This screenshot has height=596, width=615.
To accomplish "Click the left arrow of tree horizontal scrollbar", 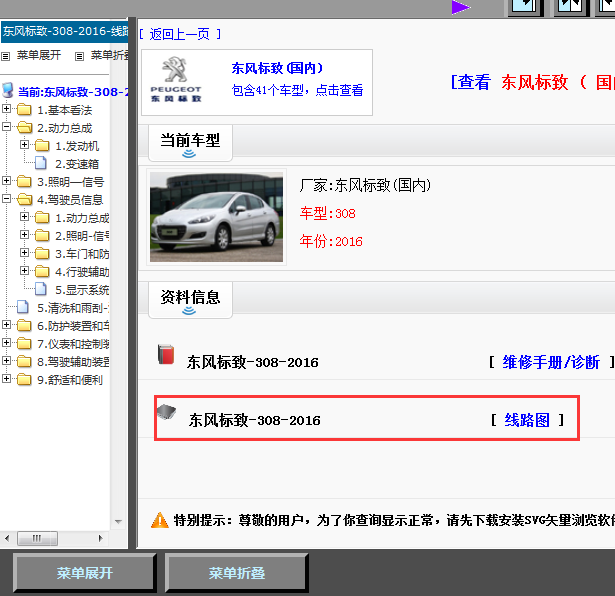I will tap(7, 538).
